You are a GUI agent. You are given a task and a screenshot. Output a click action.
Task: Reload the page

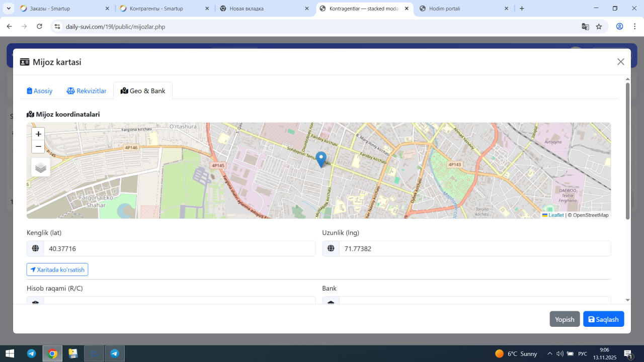tap(40, 27)
